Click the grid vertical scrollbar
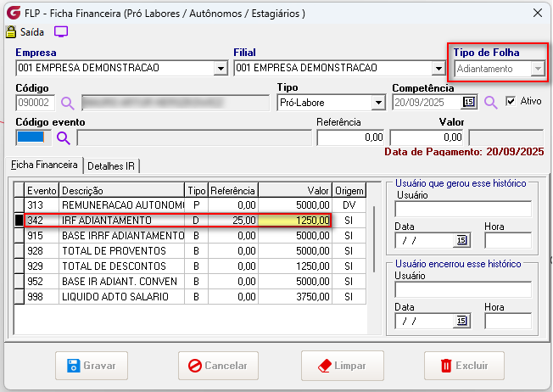The width and height of the screenshot is (553, 392). tap(374, 239)
